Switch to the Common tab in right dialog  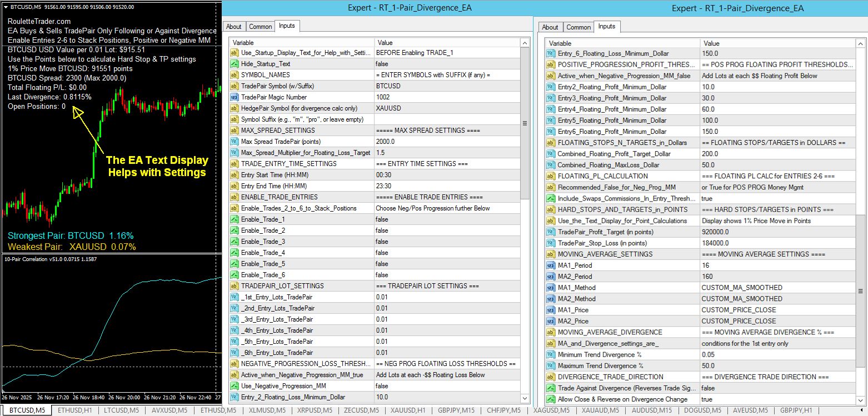click(578, 27)
